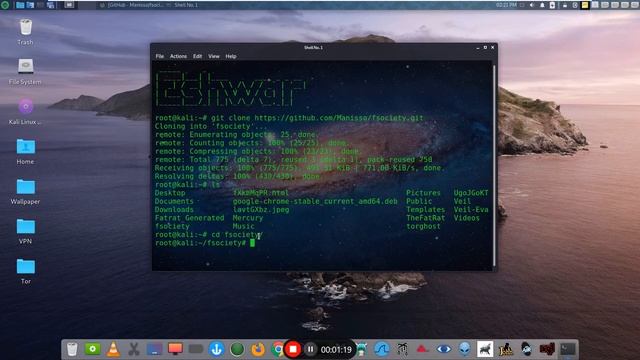Open the alien head icon in dock

click(x=464, y=349)
